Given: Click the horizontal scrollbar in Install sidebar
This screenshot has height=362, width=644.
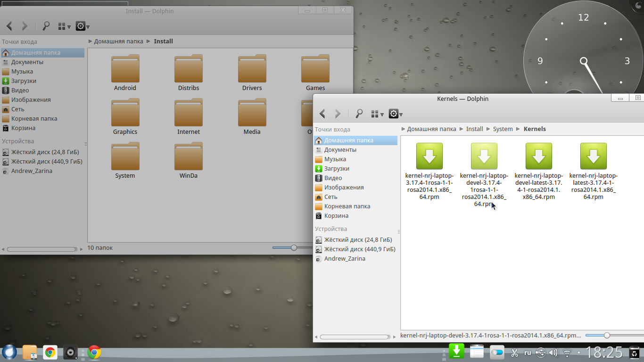Looking at the screenshot, I should pyautogui.click(x=41, y=249).
